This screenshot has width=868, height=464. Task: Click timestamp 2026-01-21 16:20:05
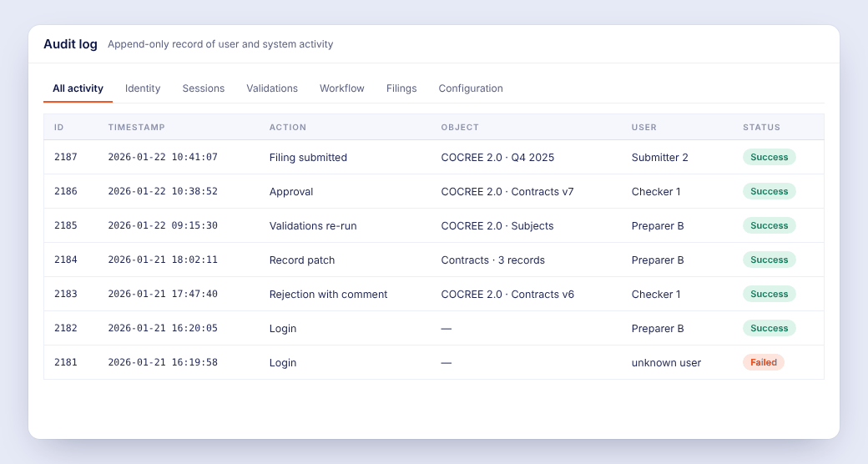click(163, 328)
